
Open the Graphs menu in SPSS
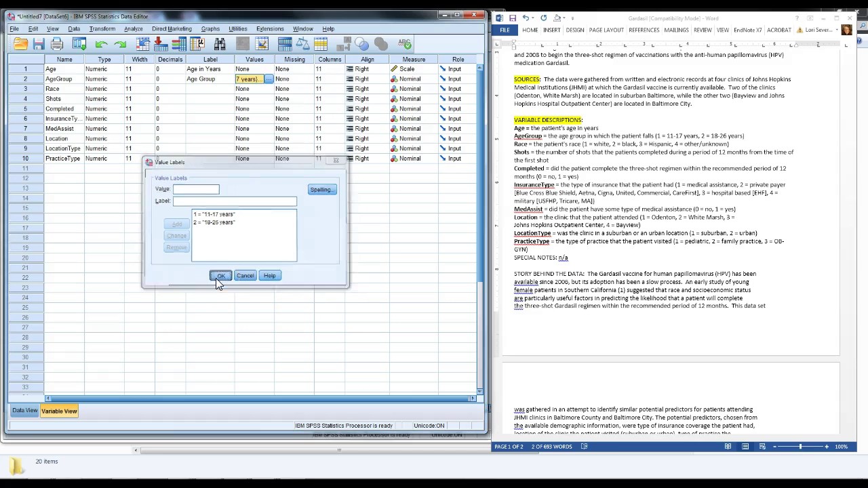(x=210, y=29)
